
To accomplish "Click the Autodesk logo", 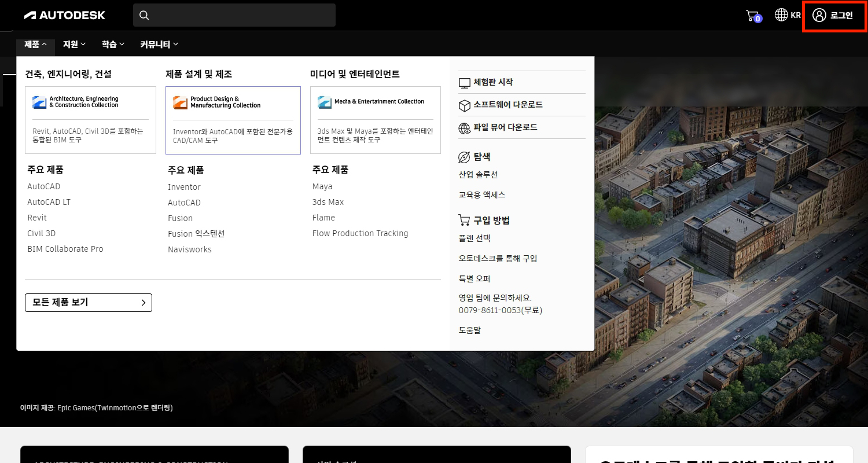I will (x=64, y=15).
